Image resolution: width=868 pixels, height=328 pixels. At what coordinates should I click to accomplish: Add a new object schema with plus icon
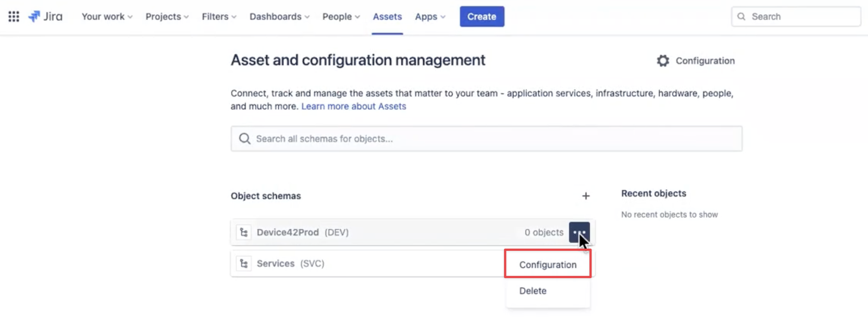(586, 196)
